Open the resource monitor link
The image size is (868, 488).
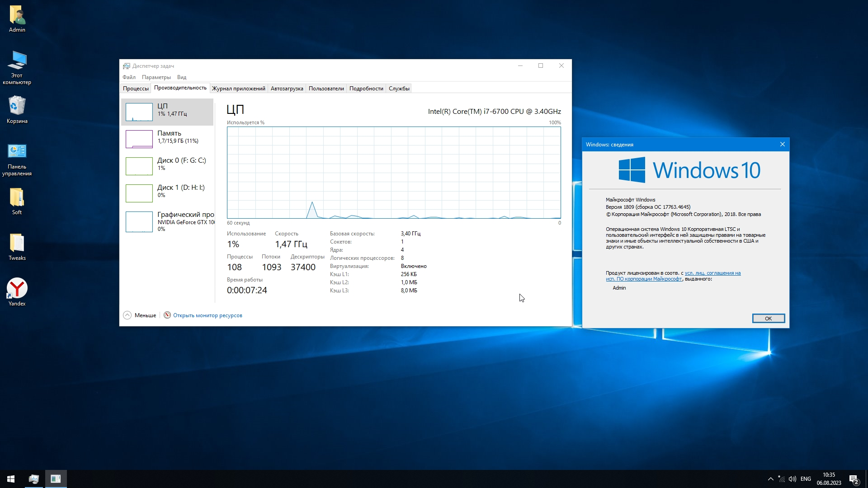[208, 315]
